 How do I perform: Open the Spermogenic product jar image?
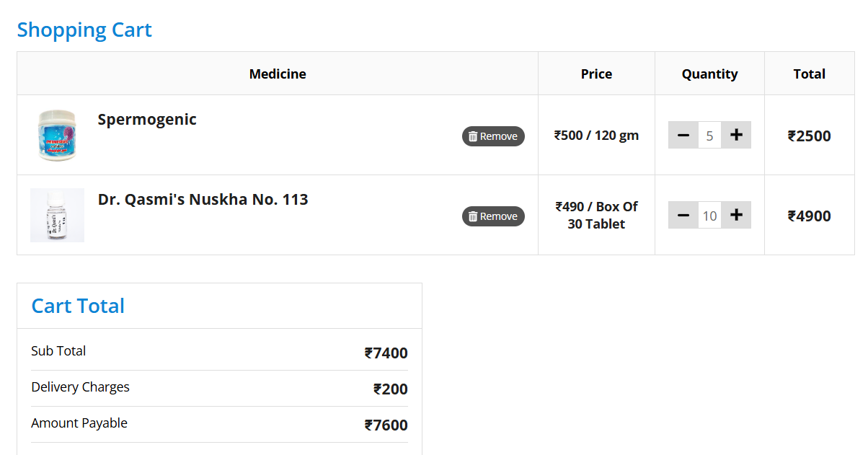point(57,136)
